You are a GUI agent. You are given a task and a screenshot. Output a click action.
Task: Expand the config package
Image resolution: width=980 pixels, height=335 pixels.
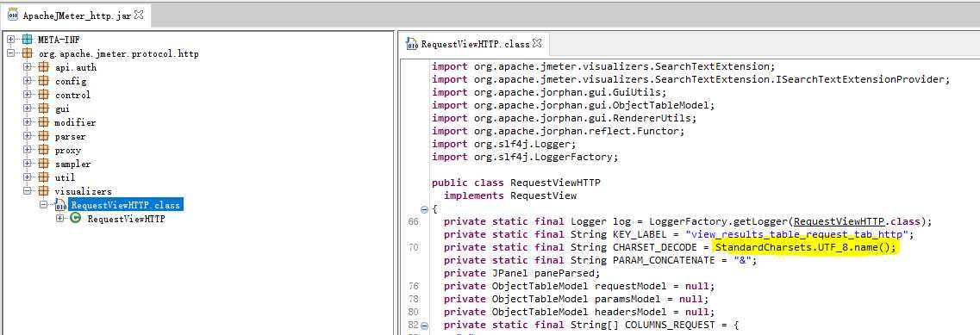tap(27, 81)
